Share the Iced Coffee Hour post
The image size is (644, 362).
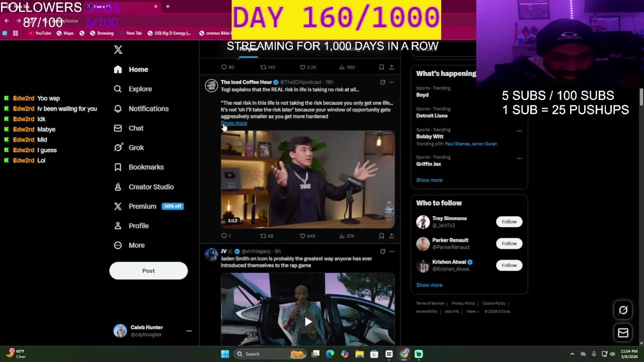tap(391, 236)
